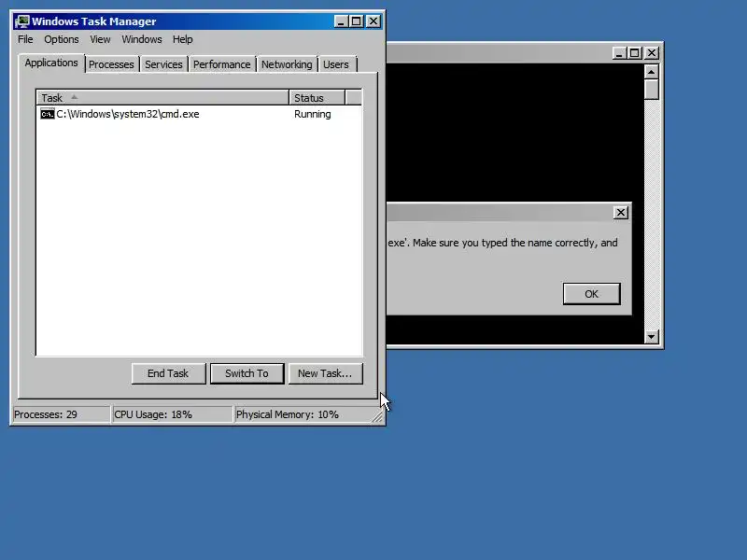The height and width of the screenshot is (560, 747).
Task: Click the Physical Memory: 10% status entry
Action: 303,414
